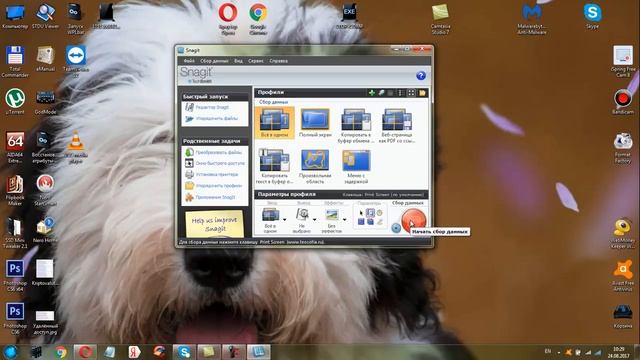Launch the profile wizard wand icon
The width and height of the screenshot is (640, 360).
(x=381, y=93)
